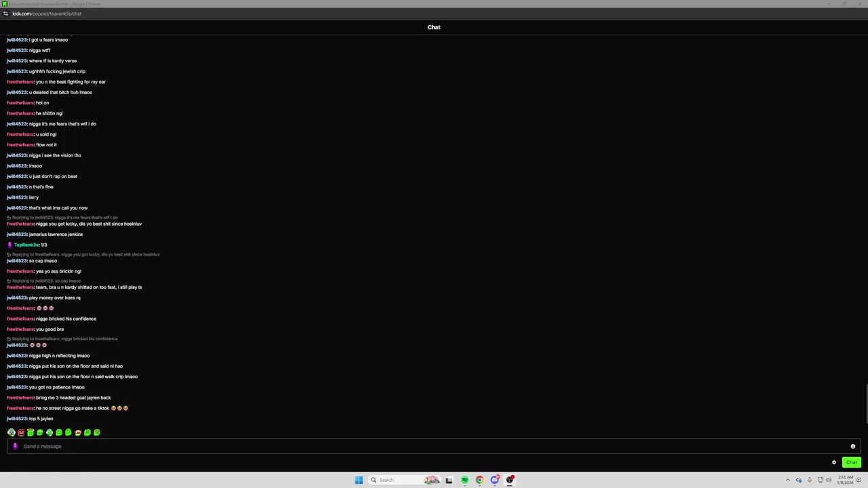Click message "bring me 3 headed goat jaylen back"
Image resolution: width=868 pixels, height=488 pixels.
(73, 398)
